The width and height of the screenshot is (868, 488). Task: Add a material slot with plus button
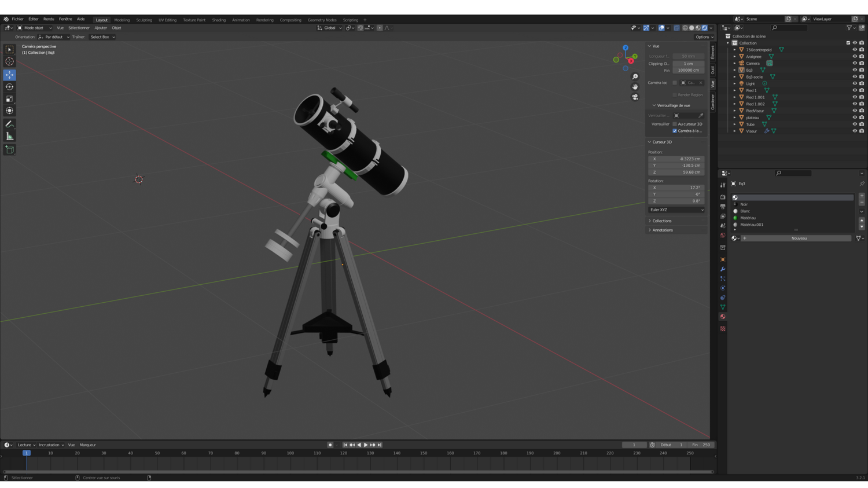pyautogui.click(x=862, y=196)
